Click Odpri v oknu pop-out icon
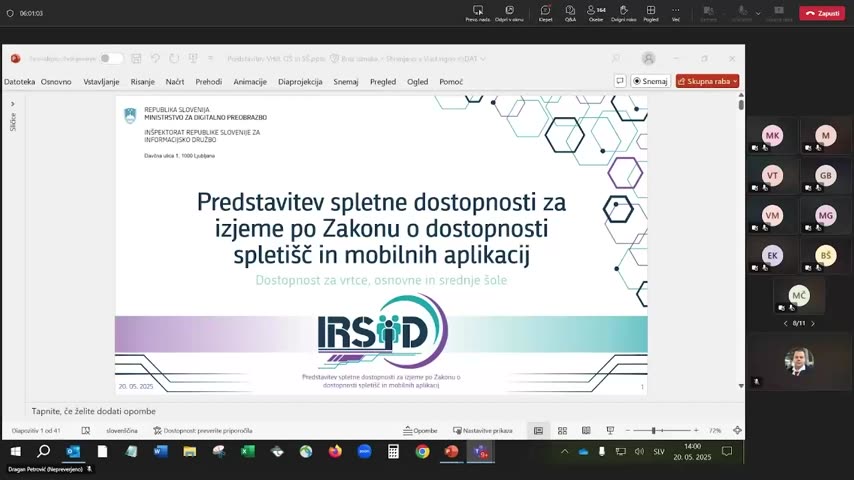The height and width of the screenshot is (480, 854). click(x=509, y=13)
